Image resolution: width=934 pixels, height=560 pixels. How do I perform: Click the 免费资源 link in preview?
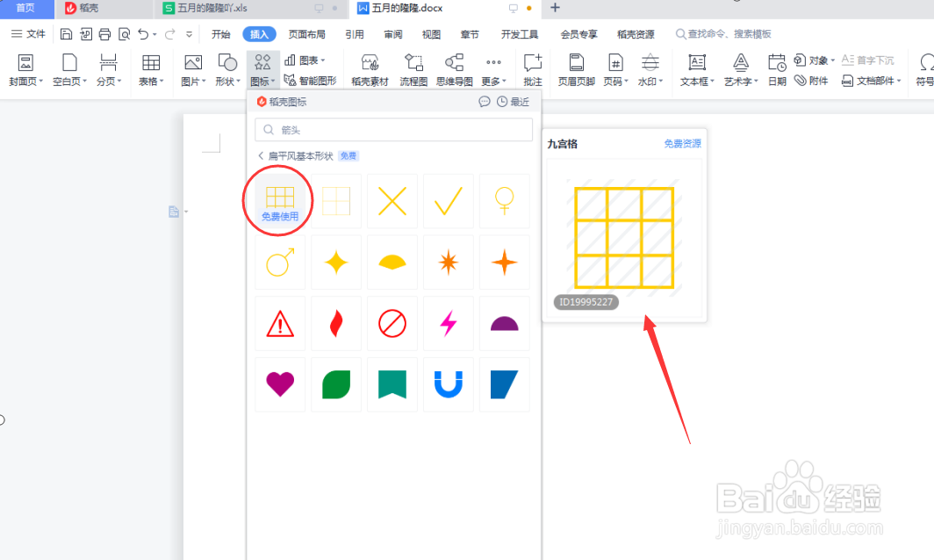click(x=683, y=144)
